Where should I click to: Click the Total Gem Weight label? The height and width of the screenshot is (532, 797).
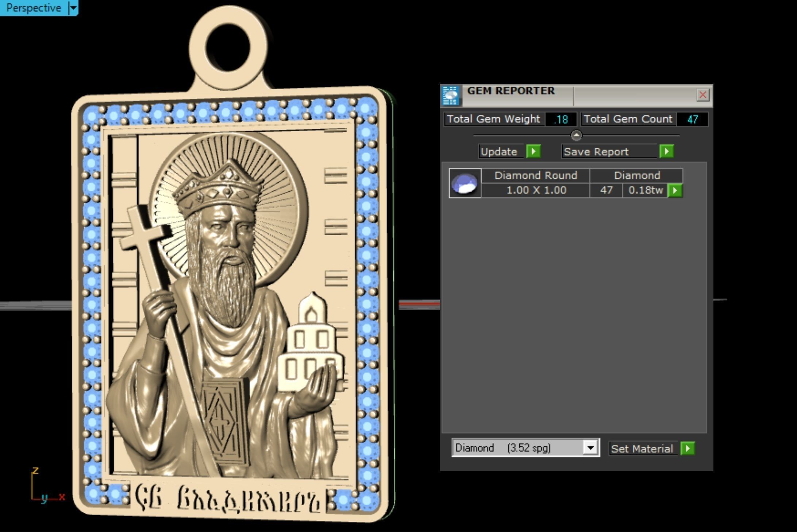click(x=494, y=119)
